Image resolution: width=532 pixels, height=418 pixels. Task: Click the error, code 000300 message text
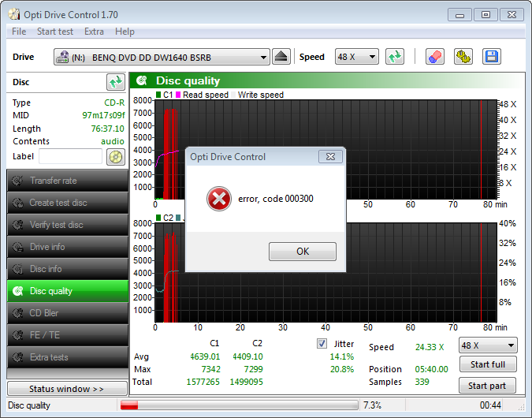point(276,199)
